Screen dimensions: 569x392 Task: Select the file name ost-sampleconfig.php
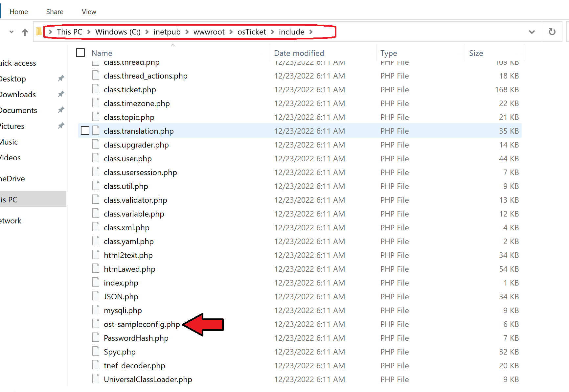(142, 324)
